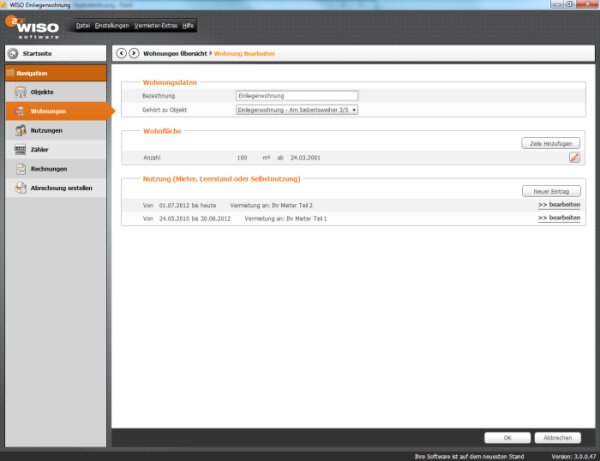Click the forward navigation arrow icon
The width and height of the screenshot is (600, 461).
tap(134, 52)
